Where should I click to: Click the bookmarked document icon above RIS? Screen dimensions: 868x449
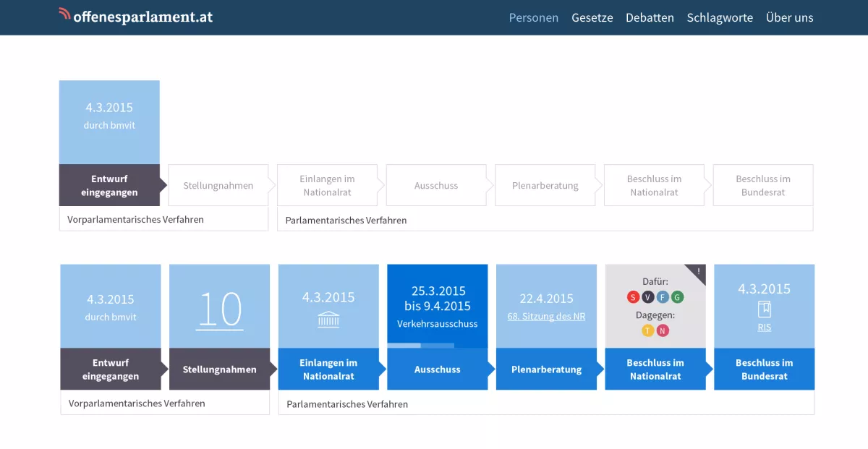764,311
